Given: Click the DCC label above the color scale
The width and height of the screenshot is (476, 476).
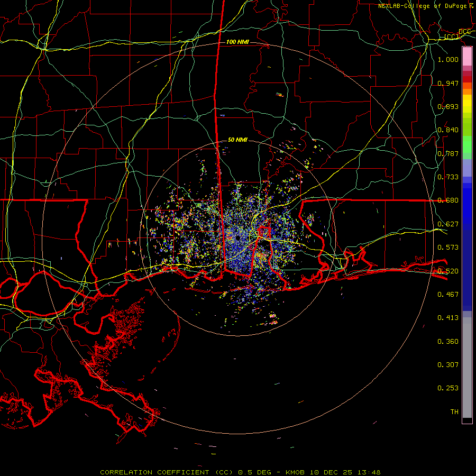Looking at the screenshot, I should tap(464, 32).
